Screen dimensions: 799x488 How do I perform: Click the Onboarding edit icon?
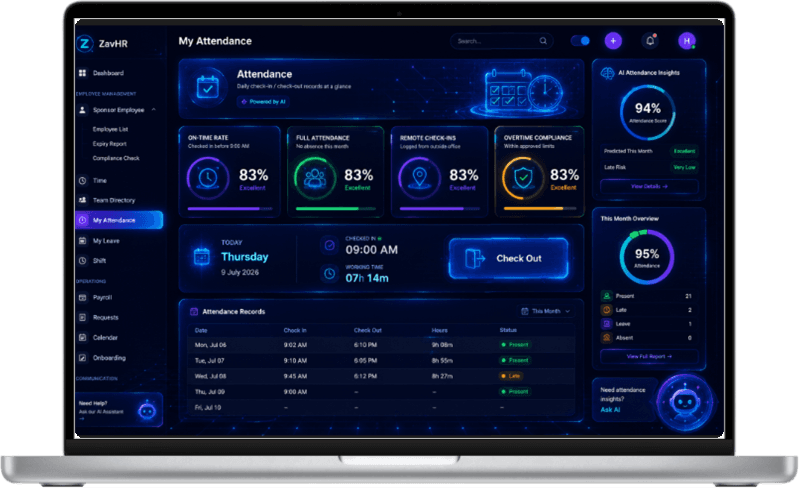[82, 358]
